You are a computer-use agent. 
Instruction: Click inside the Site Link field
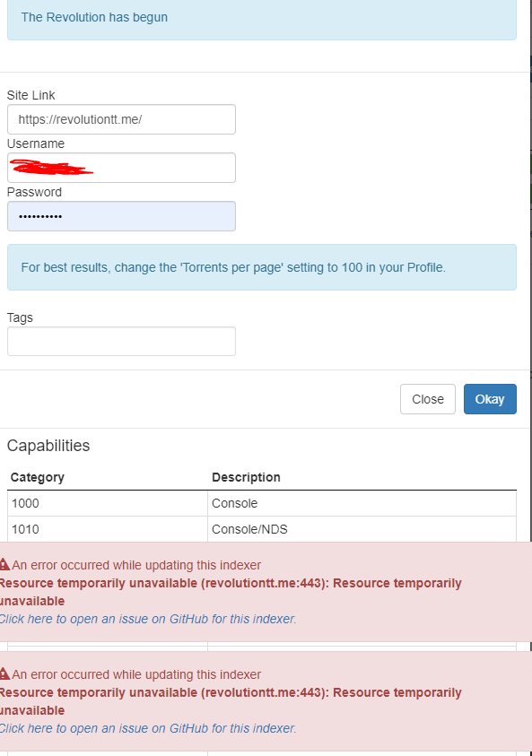point(121,118)
